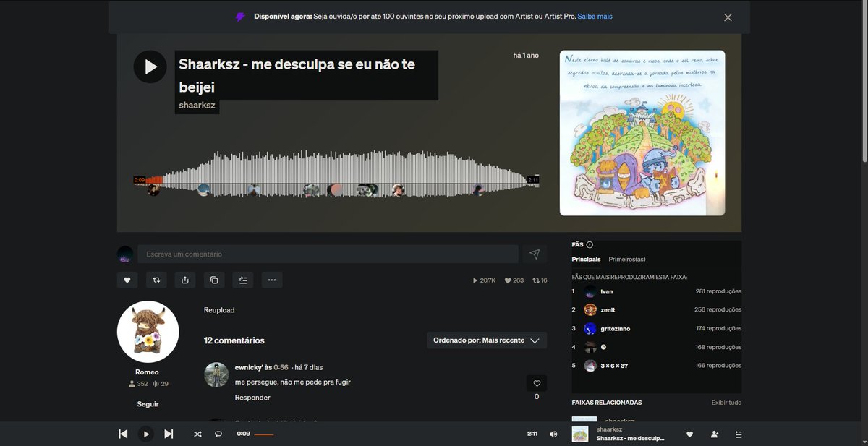Skip to the next track in player bar
Viewport: 868px width, 446px height.
(169, 434)
